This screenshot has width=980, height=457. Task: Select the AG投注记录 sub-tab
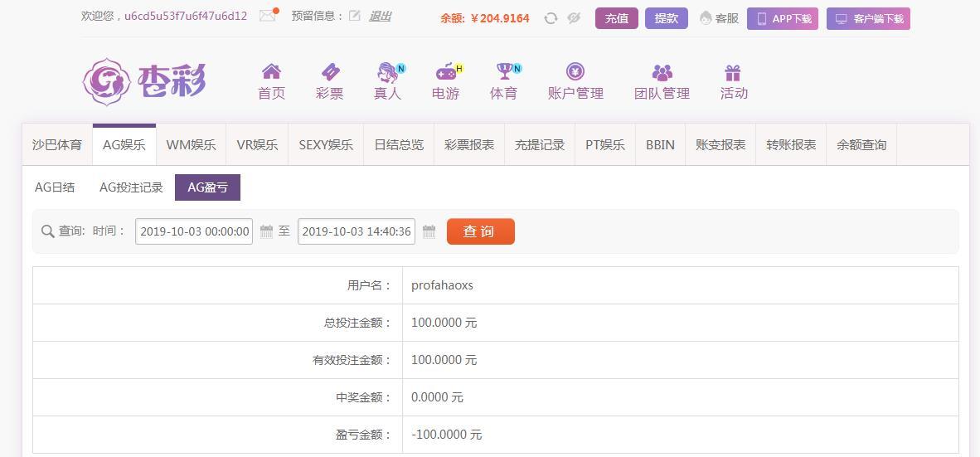131,187
